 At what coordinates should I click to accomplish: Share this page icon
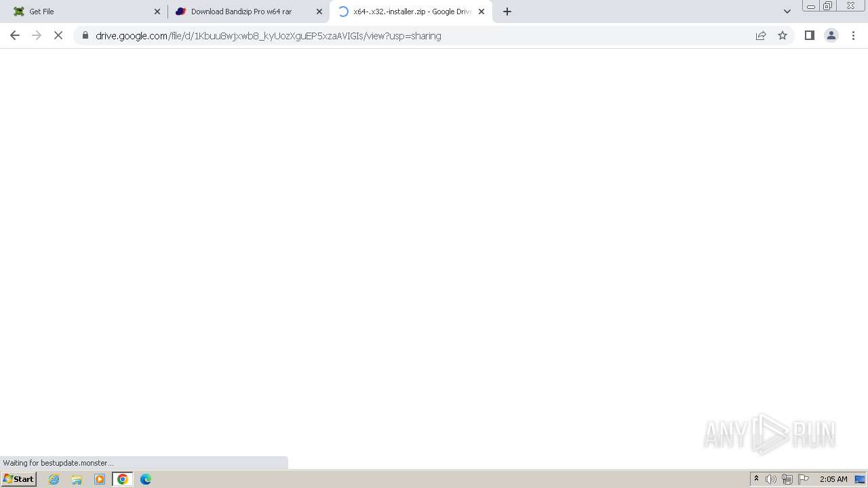(761, 35)
